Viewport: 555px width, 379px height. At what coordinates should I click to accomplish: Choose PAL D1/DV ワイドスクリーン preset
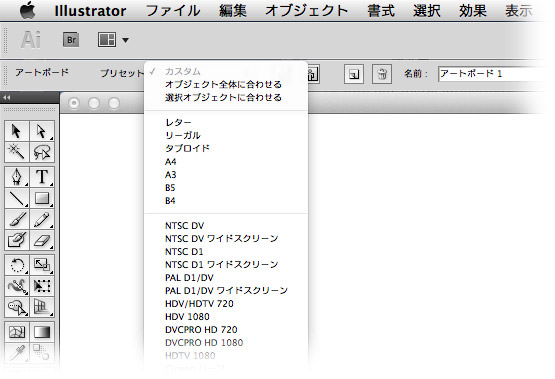coord(226,291)
